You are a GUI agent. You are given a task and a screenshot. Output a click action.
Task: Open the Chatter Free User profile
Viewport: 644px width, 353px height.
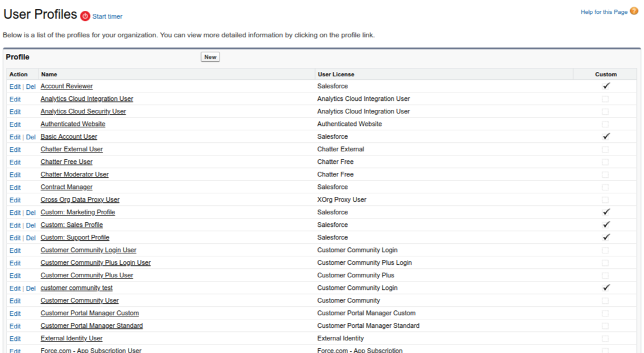[67, 162]
